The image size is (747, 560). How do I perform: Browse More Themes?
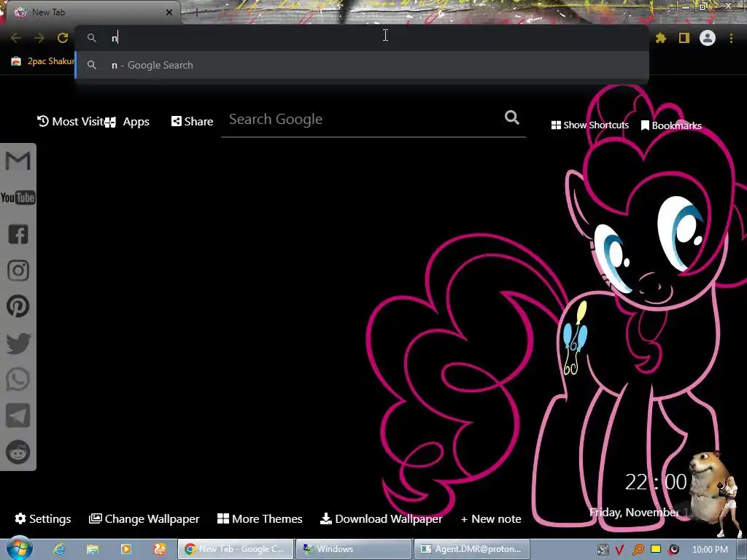coord(260,518)
